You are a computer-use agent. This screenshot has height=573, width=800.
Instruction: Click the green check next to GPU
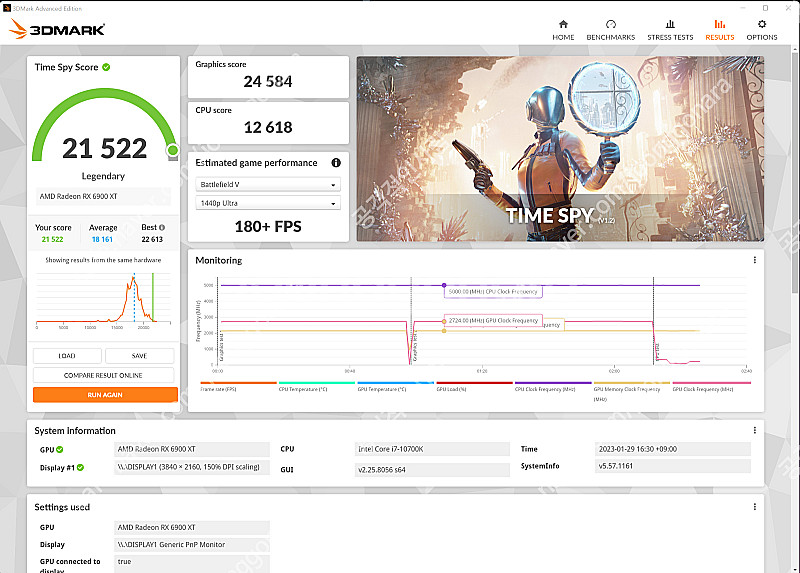tap(60, 450)
